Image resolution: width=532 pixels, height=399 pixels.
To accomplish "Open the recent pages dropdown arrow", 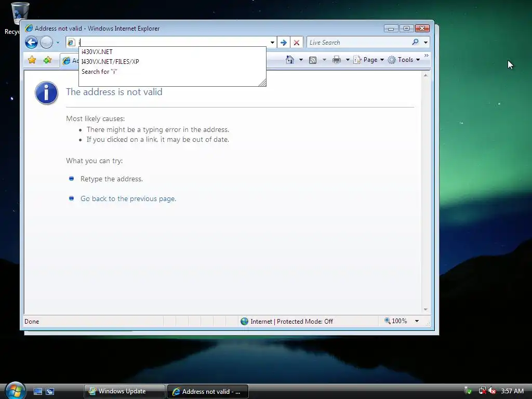I will pos(58,43).
